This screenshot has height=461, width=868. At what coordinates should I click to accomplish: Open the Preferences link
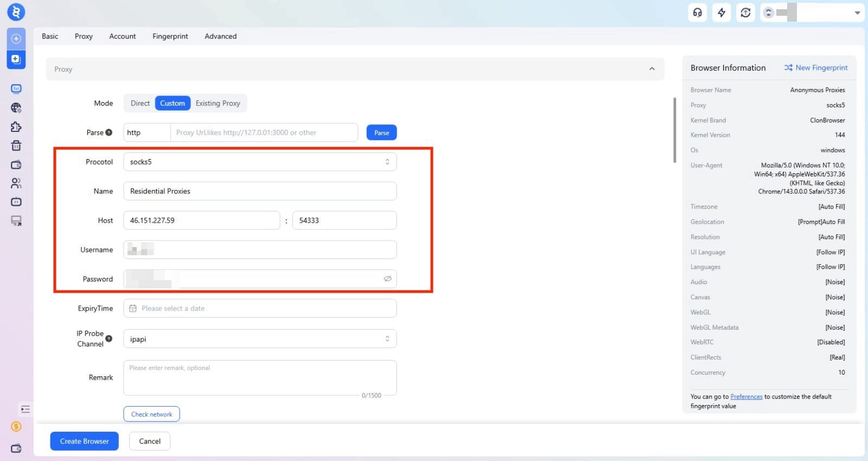pos(746,396)
